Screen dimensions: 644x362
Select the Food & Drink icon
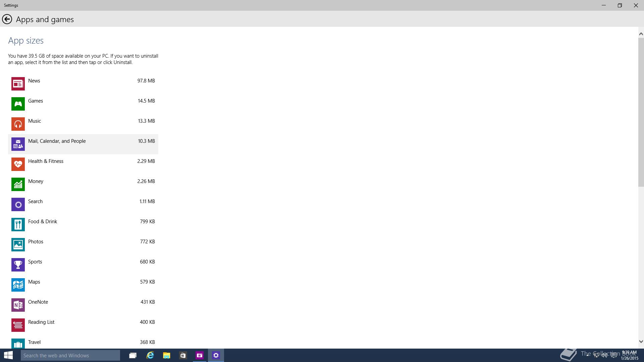click(18, 225)
